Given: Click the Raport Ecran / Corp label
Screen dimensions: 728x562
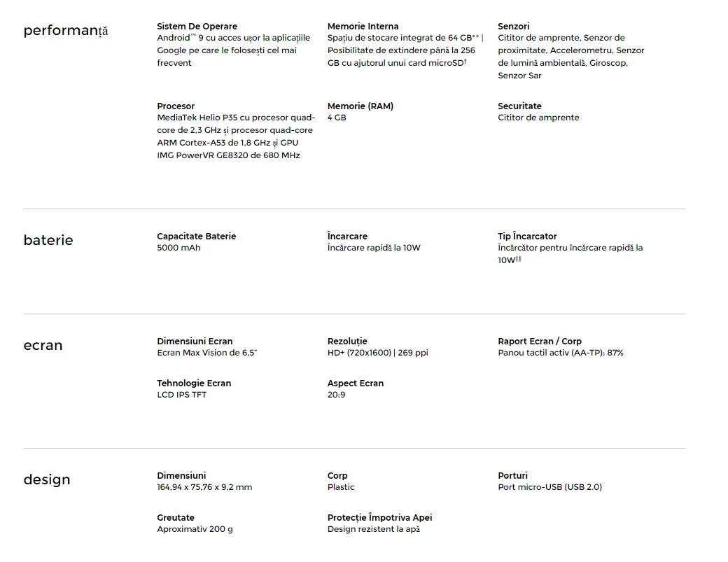Looking at the screenshot, I should 540,341.
